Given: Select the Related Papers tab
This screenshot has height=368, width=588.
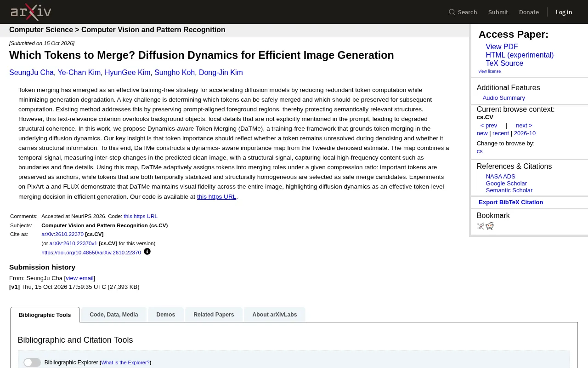Looking at the screenshot, I should coord(214,315).
